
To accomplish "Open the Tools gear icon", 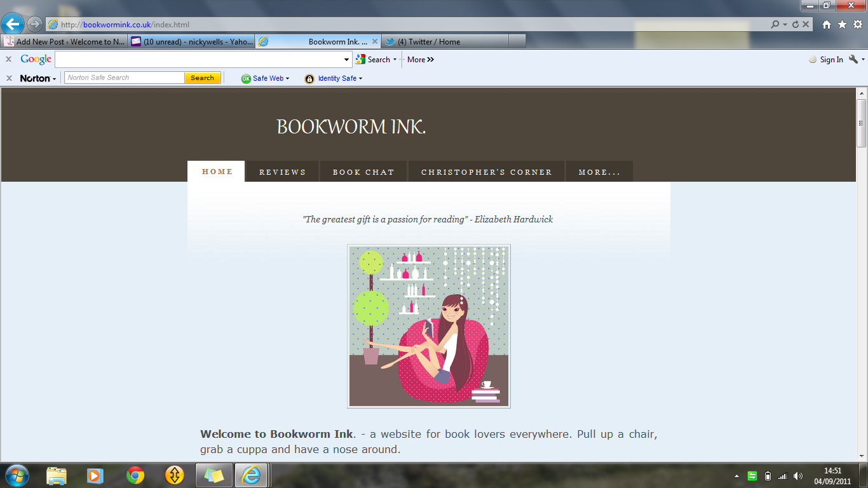I will pos(857,24).
